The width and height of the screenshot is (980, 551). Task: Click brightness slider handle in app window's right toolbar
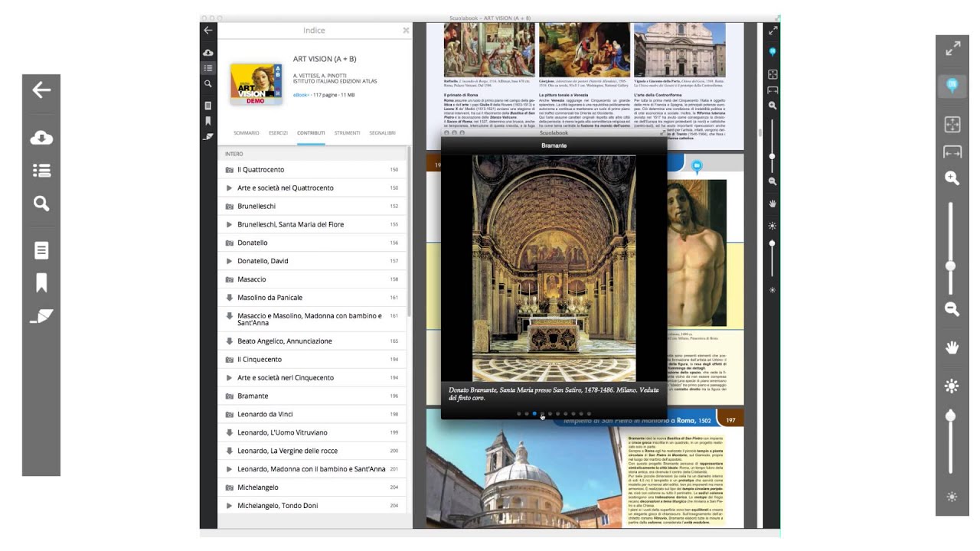pyautogui.click(x=773, y=243)
